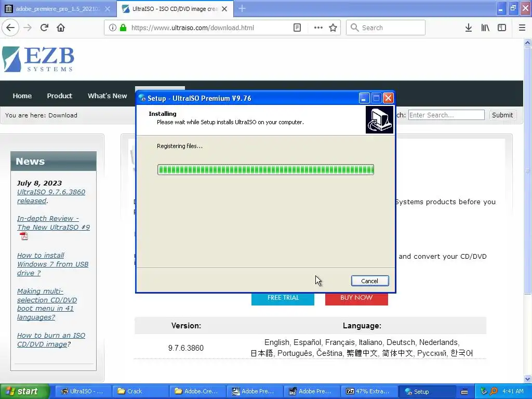This screenshot has height=399, width=532.
Task: Click the BUY NOW button
Action: coord(356,299)
